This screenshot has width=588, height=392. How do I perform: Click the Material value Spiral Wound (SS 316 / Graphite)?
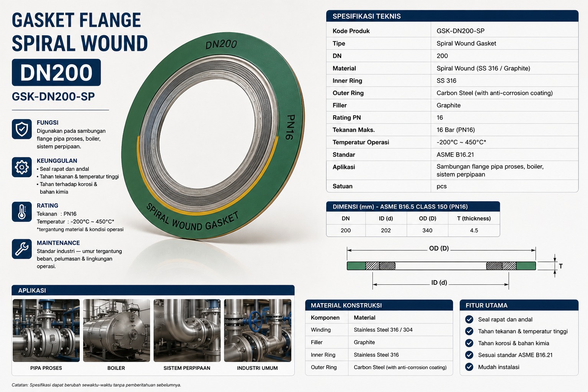(x=483, y=69)
